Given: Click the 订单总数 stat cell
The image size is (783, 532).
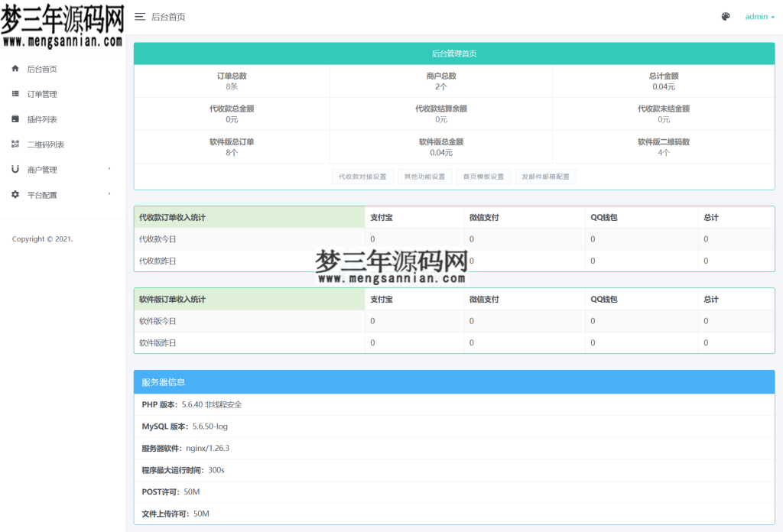Looking at the screenshot, I should click(232, 81).
